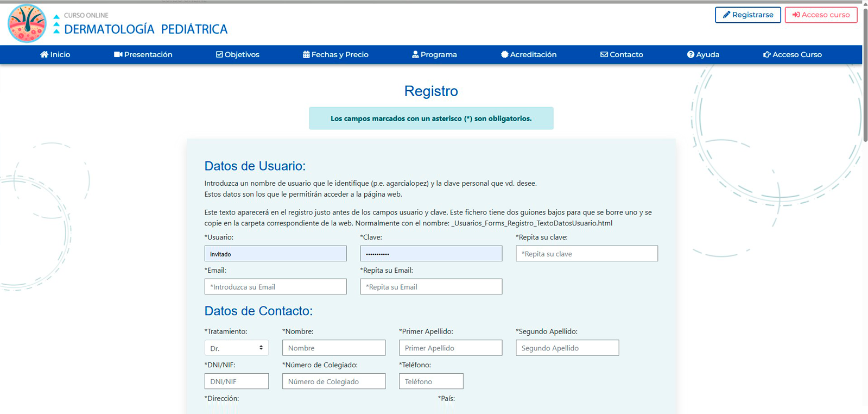Screen dimensions: 868x414
Task: Click the certificate badge icon beside Acreditación
Action: (504, 54)
